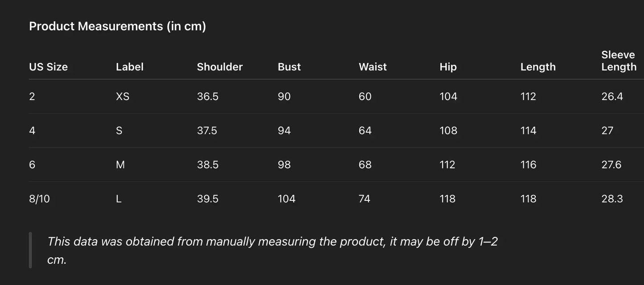Viewport: 644px width, 285px height.
Task: Click the 108 hip measurement
Action: 448,130
